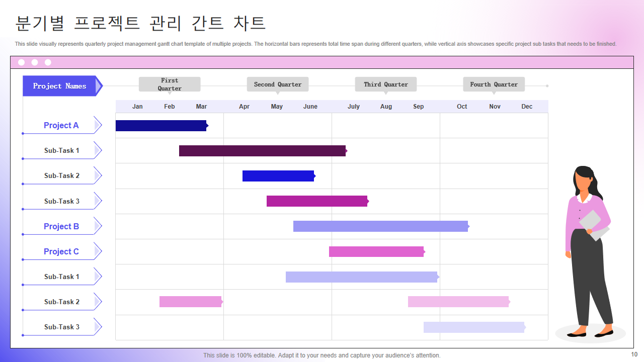This screenshot has width=644, height=362.
Task: Select Sub-Task 2 label under Project A
Action: tap(62, 175)
